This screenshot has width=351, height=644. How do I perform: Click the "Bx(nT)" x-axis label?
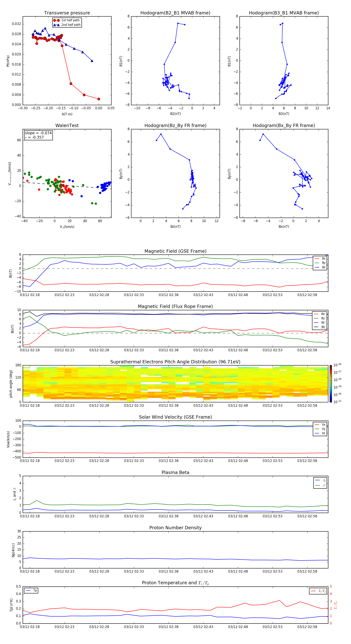pyautogui.click(x=284, y=227)
